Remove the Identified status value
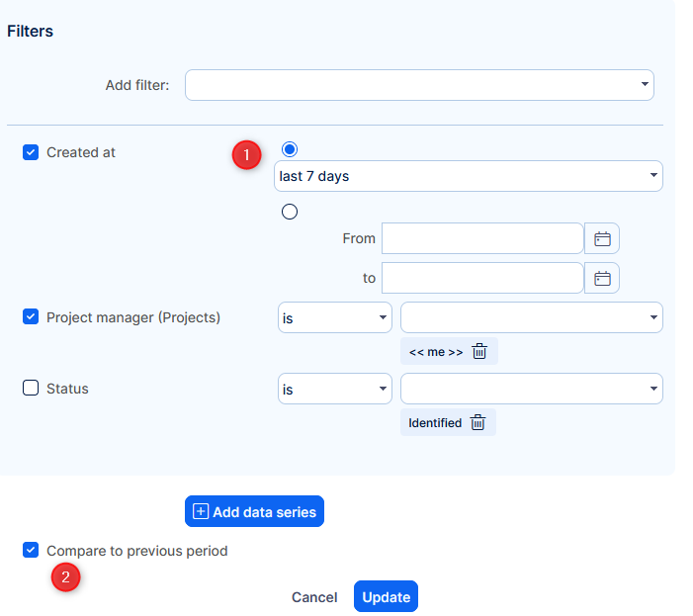 click(x=477, y=422)
